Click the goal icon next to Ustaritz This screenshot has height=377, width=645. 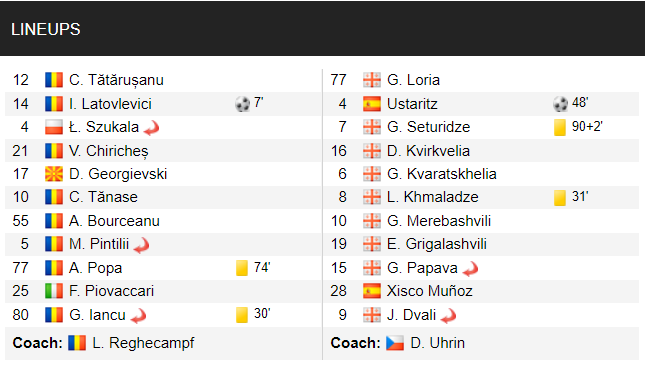(x=560, y=104)
